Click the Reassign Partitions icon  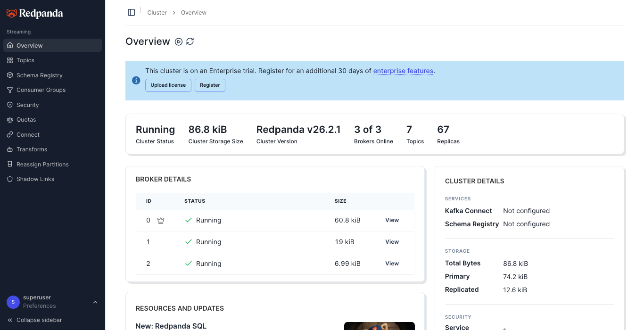[x=10, y=165]
